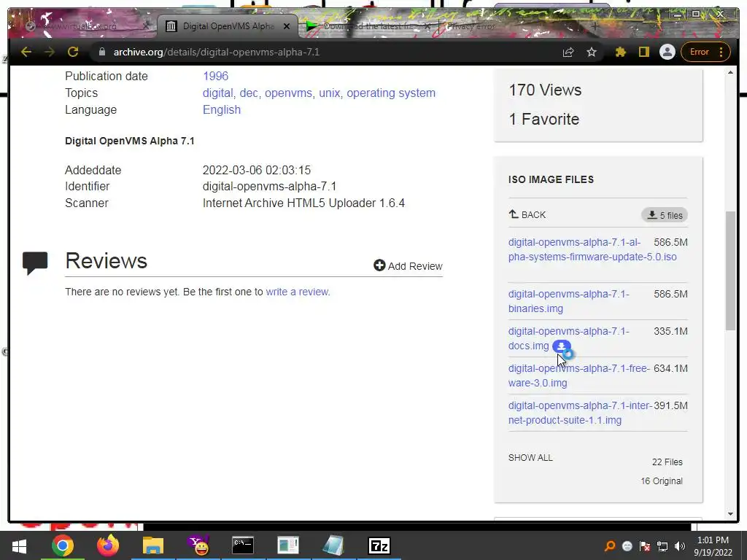The image size is (747, 560).
Task: Click the orange search tray icon
Action: (x=609, y=546)
